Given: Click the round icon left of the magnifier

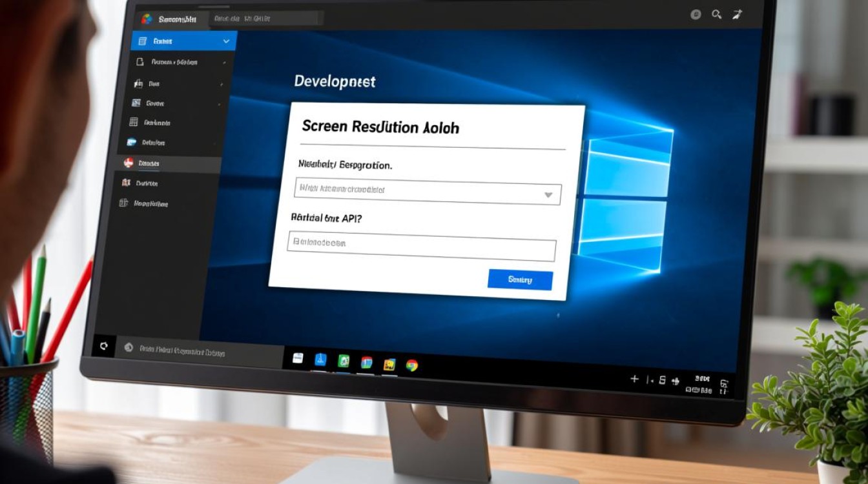Looking at the screenshot, I should (x=696, y=14).
